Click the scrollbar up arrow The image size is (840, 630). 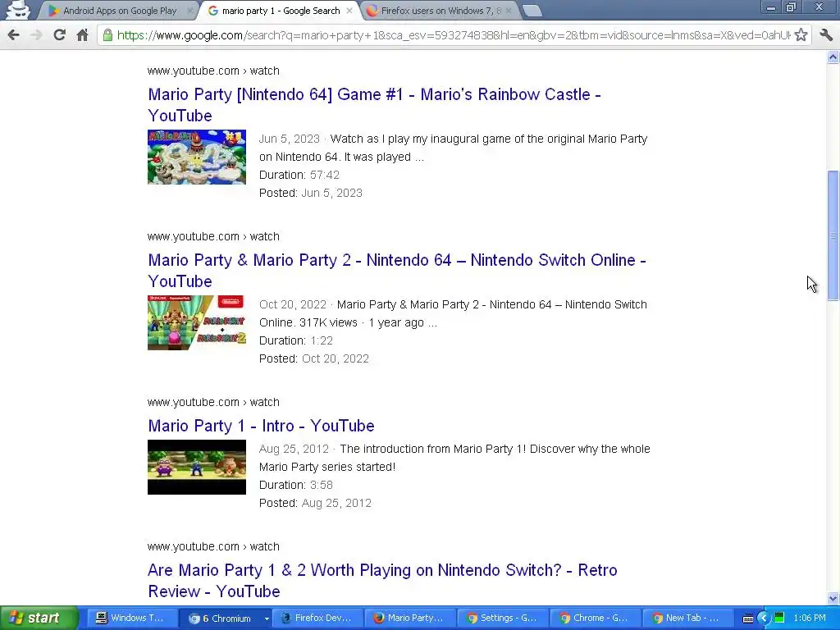[x=833, y=57]
